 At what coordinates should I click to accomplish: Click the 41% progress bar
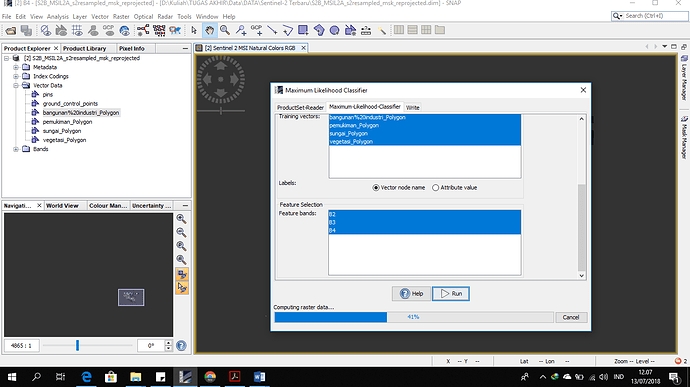pos(414,317)
